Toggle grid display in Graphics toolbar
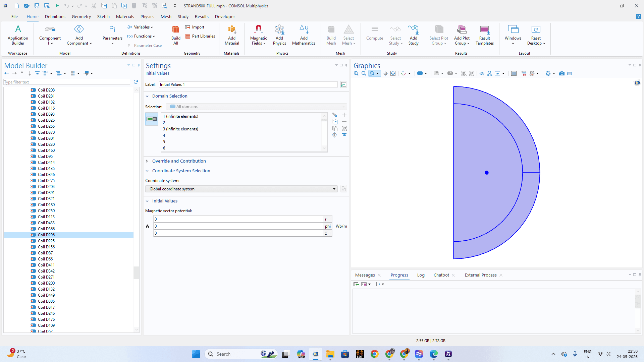The height and width of the screenshot is (362, 644). pyautogui.click(x=514, y=73)
